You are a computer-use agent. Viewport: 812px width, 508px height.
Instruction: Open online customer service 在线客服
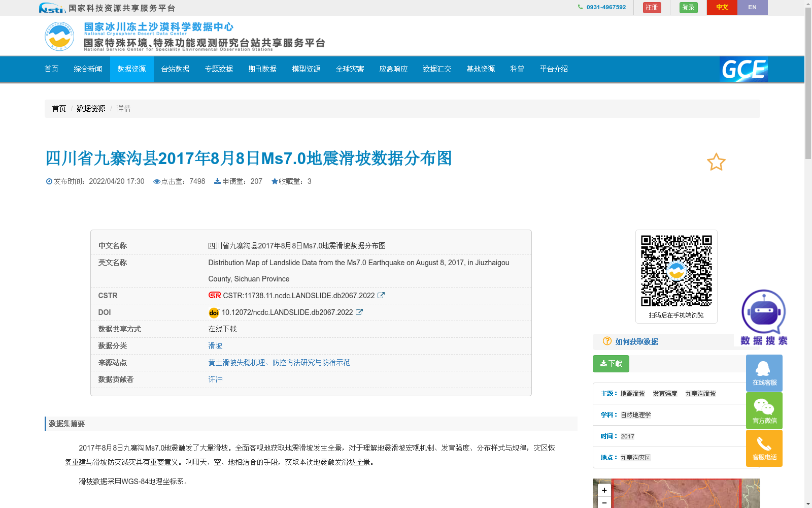(764, 373)
